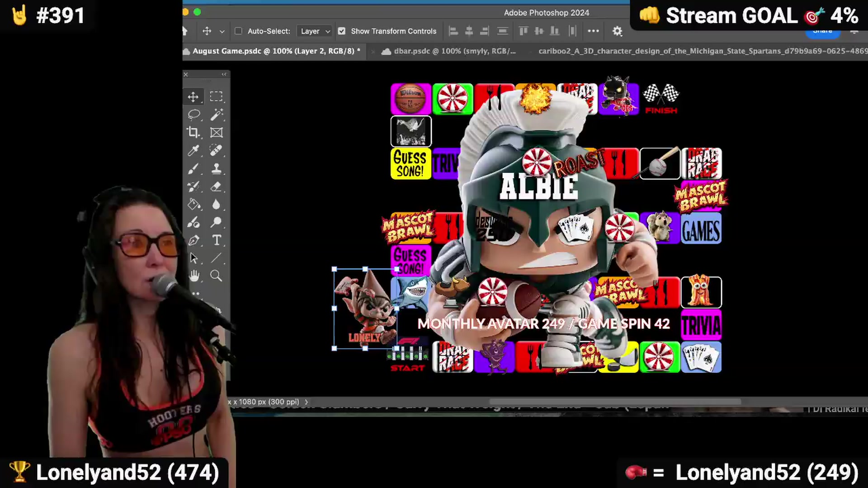Screen dimensions: 868x488
Task: Click the document size readout in status bar
Action: pyautogui.click(x=264, y=402)
